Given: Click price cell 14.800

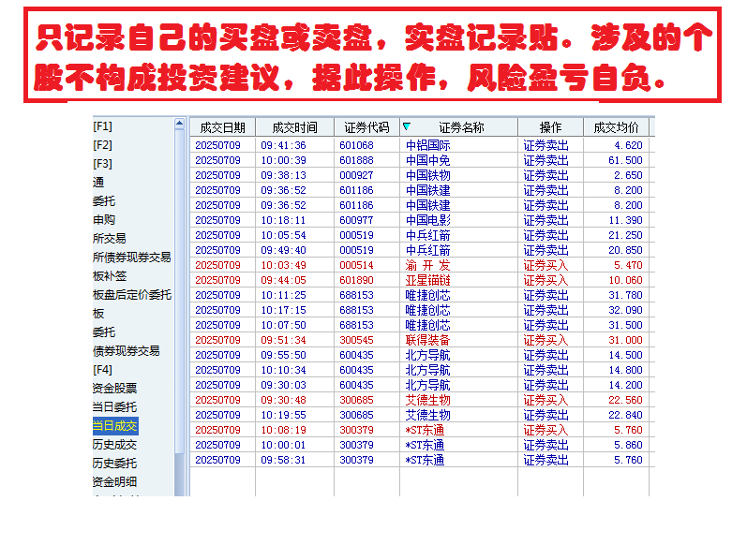Looking at the screenshot, I should coord(625,370).
